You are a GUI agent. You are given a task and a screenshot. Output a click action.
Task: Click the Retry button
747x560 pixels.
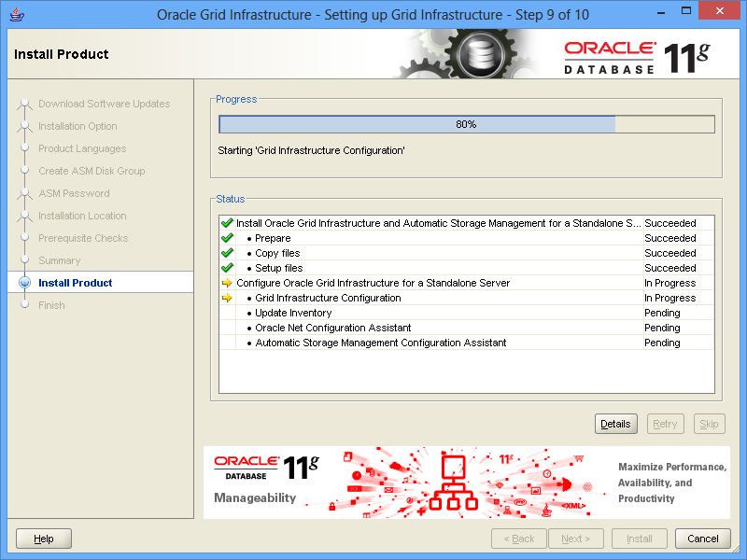(x=665, y=424)
